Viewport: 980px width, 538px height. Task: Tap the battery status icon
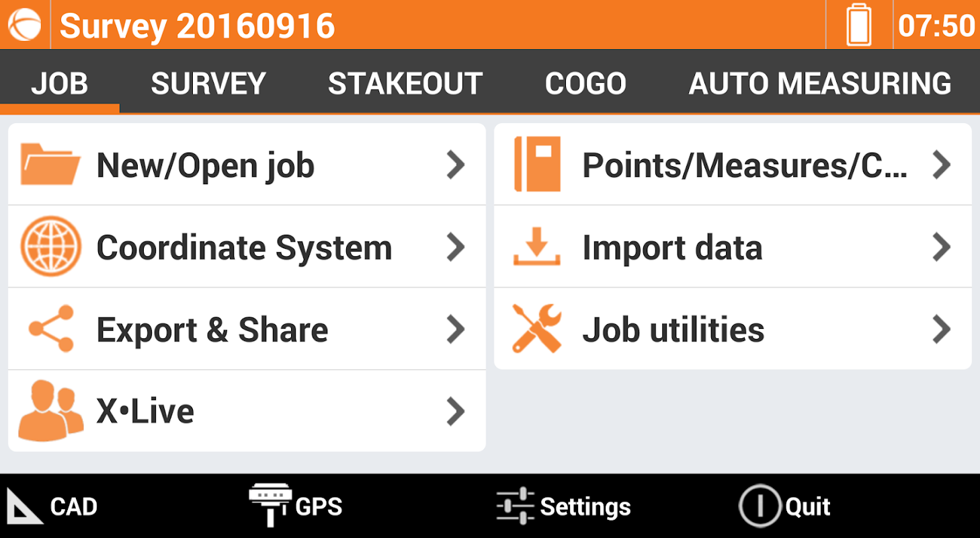859,25
